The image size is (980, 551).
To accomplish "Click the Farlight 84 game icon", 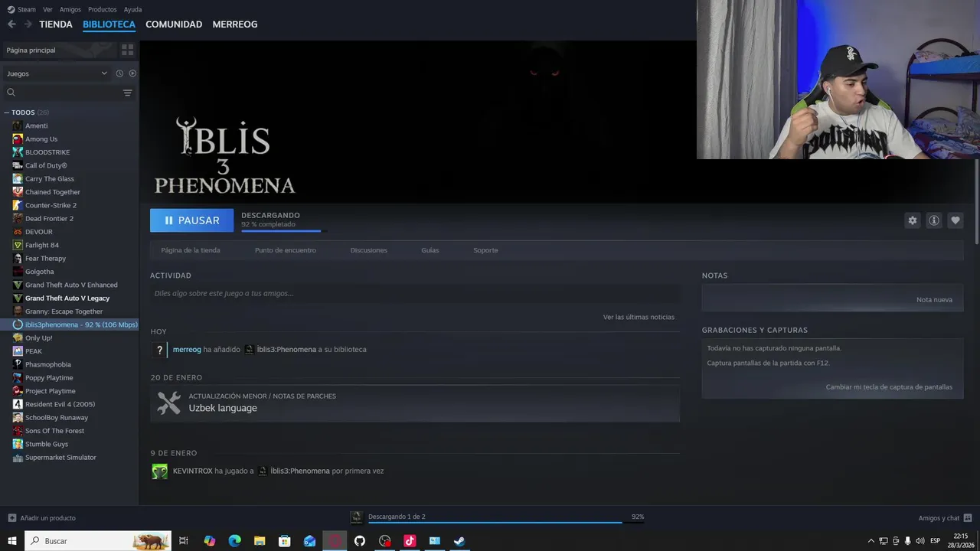I will click(18, 245).
